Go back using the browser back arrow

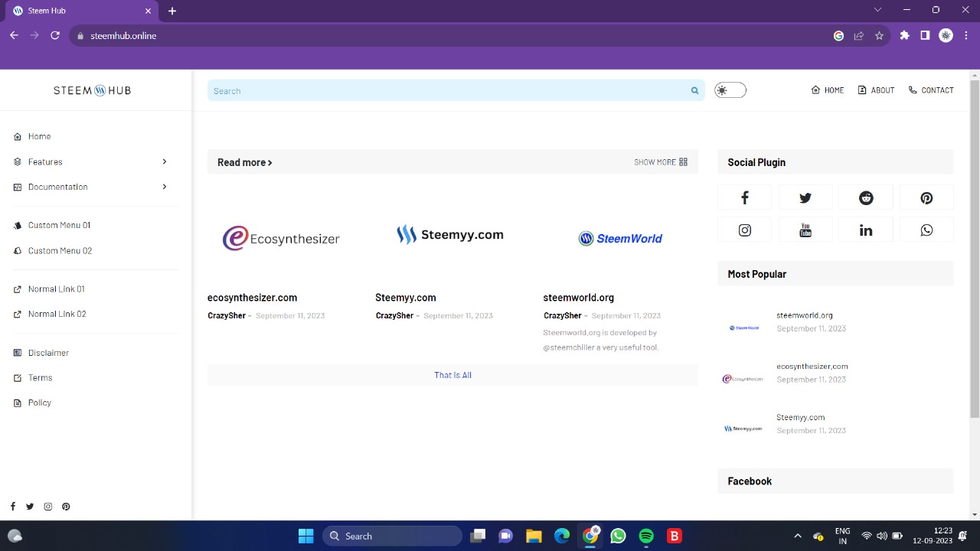(x=14, y=35)
